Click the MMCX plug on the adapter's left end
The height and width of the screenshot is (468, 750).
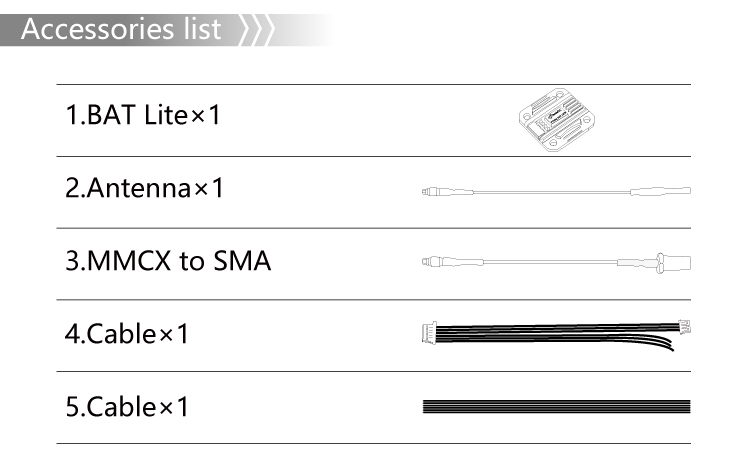pyautogui.click(x=438, y=263)
